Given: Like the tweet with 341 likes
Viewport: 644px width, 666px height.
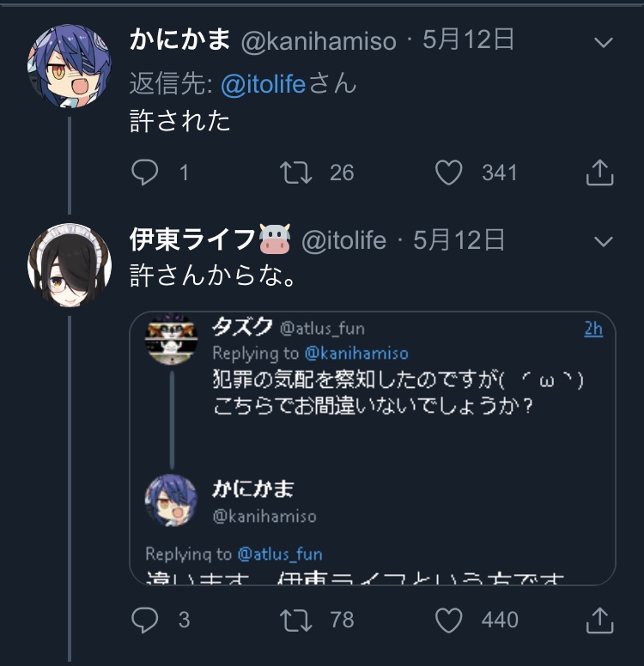Looking at the screenshot, I should point(449,173).
